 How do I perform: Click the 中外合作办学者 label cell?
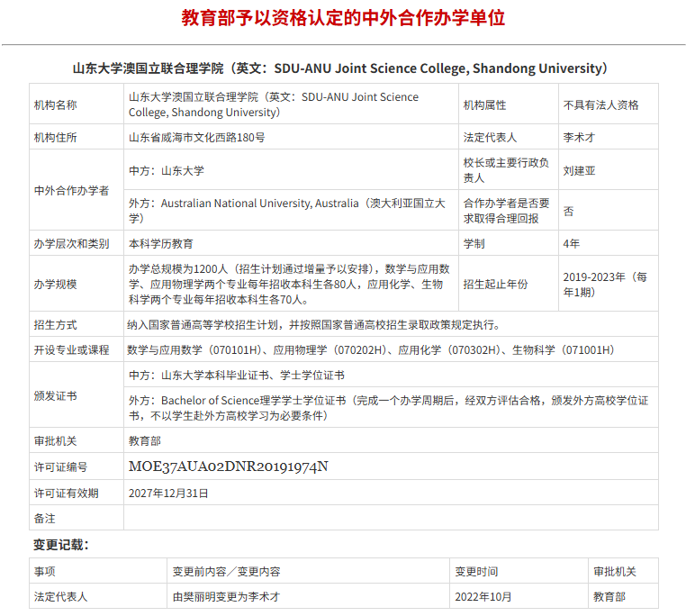coord(77,190)
